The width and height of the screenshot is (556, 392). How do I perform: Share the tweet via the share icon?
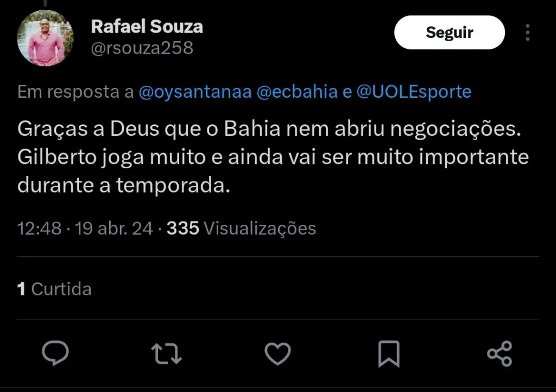tap(499, 353)
